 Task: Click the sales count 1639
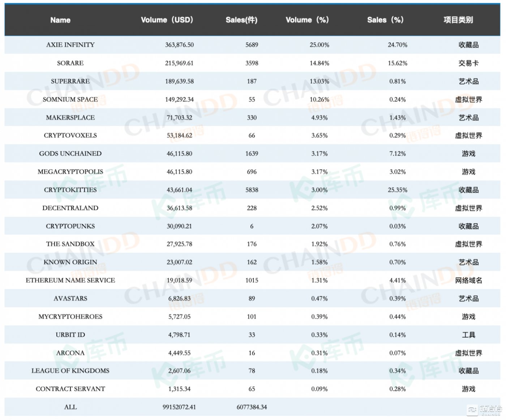pos(252,153)
